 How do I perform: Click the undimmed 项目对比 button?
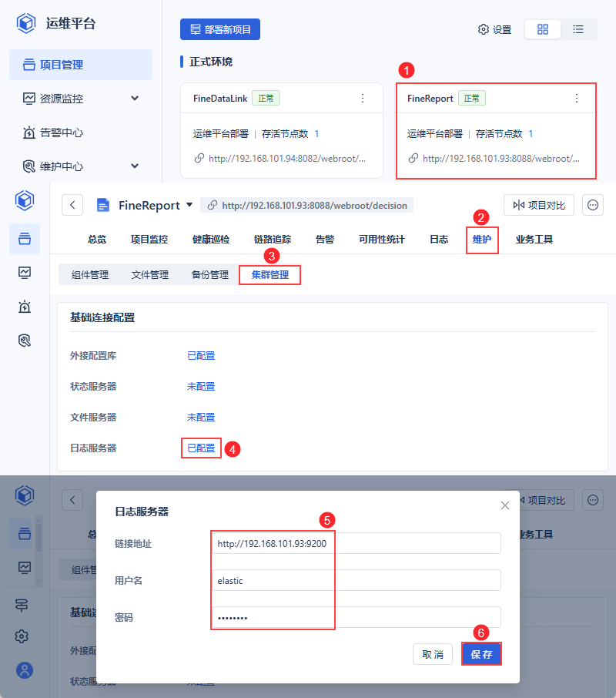(x=538, y=205)
